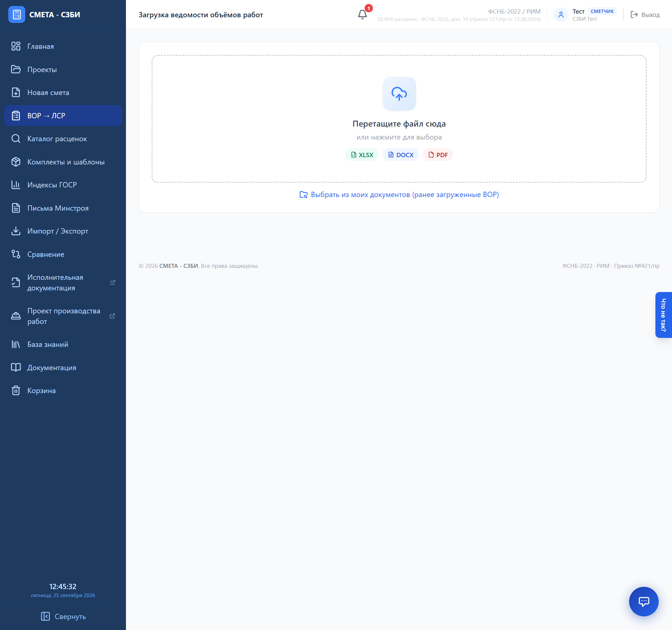This screenshot has width=672, height=630.
Task: Click the Проекты folder icon
Action: [x=16, y=69]
